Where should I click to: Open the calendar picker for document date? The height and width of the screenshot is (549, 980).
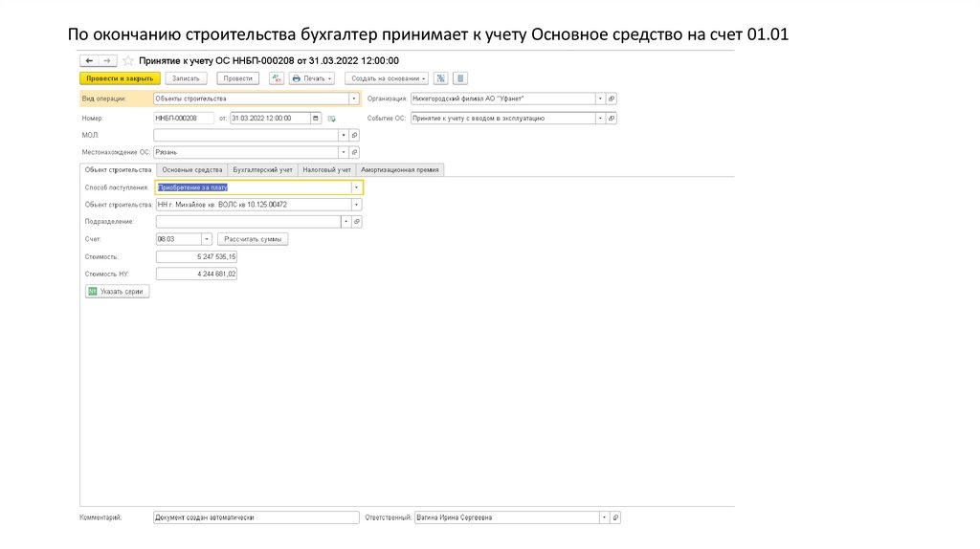[x=316, y=118]
